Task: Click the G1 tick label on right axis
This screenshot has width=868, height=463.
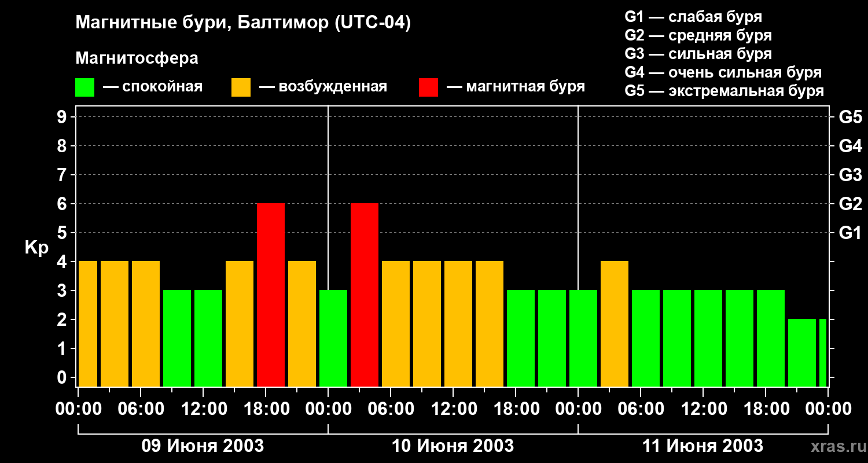Action: click(851, 233)
